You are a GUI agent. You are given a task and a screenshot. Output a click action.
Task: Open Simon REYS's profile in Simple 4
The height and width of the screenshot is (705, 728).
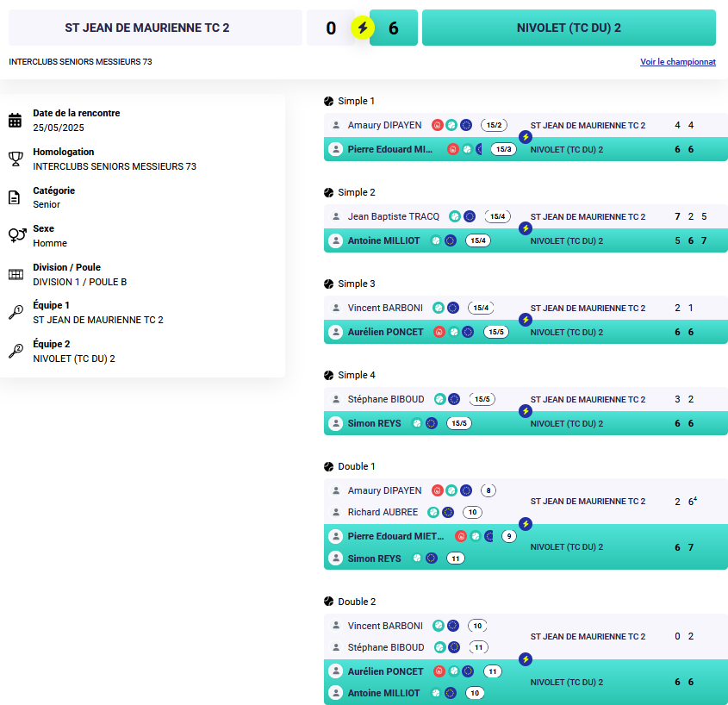(x=374, y=423)
